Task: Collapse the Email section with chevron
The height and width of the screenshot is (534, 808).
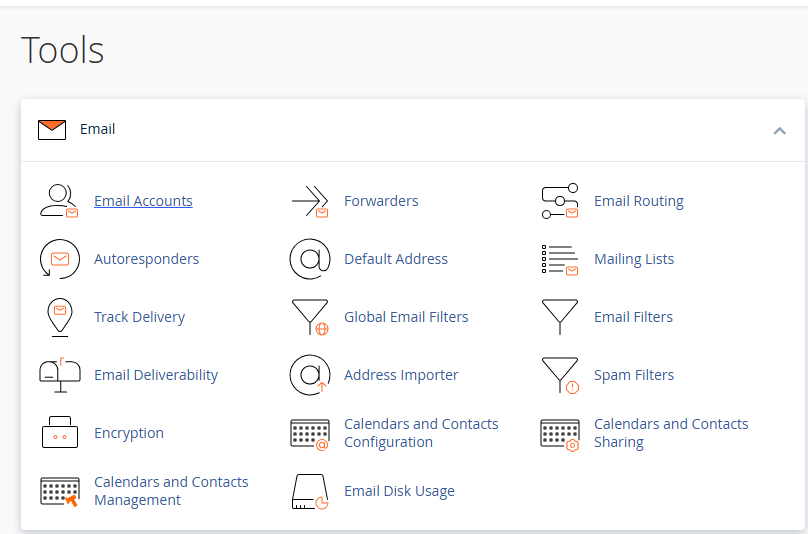Action: point(780,131)
